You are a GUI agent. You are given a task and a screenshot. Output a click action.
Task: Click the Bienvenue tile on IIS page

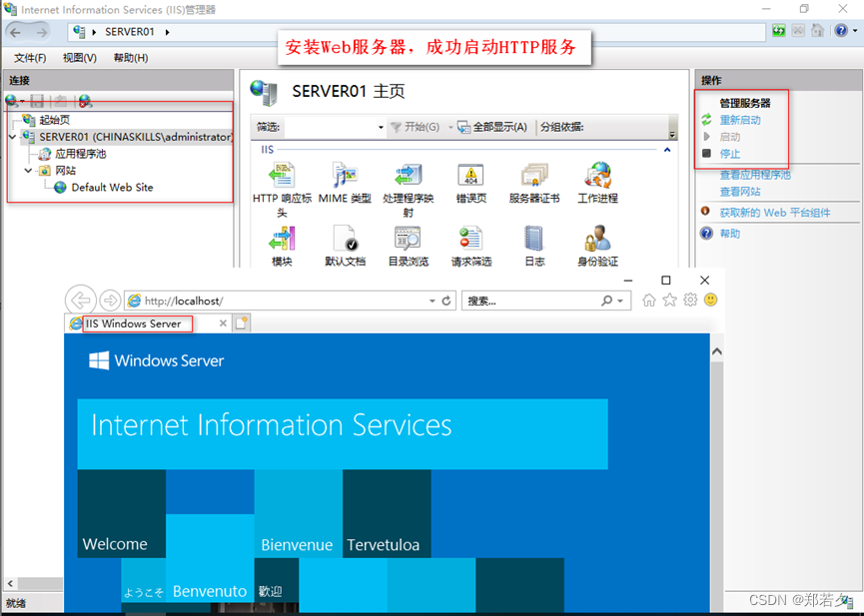(298, 513)
